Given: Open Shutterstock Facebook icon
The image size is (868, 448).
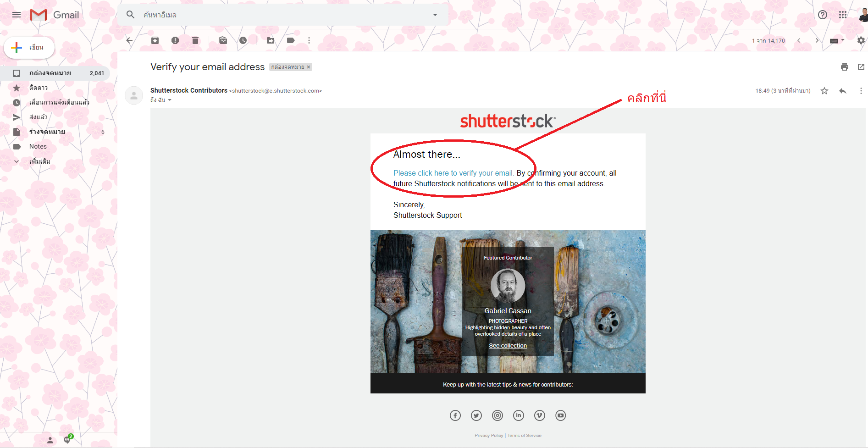Looking at the screenshot, I should [455, 415].
